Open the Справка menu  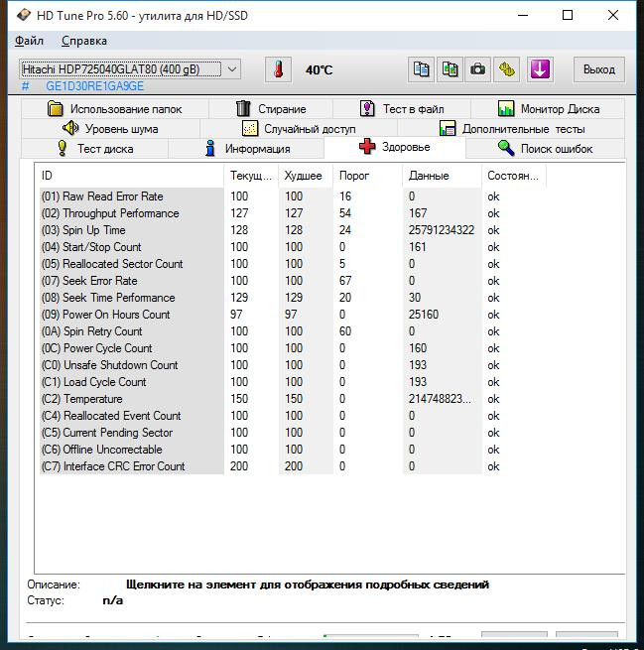pos(84,41)
